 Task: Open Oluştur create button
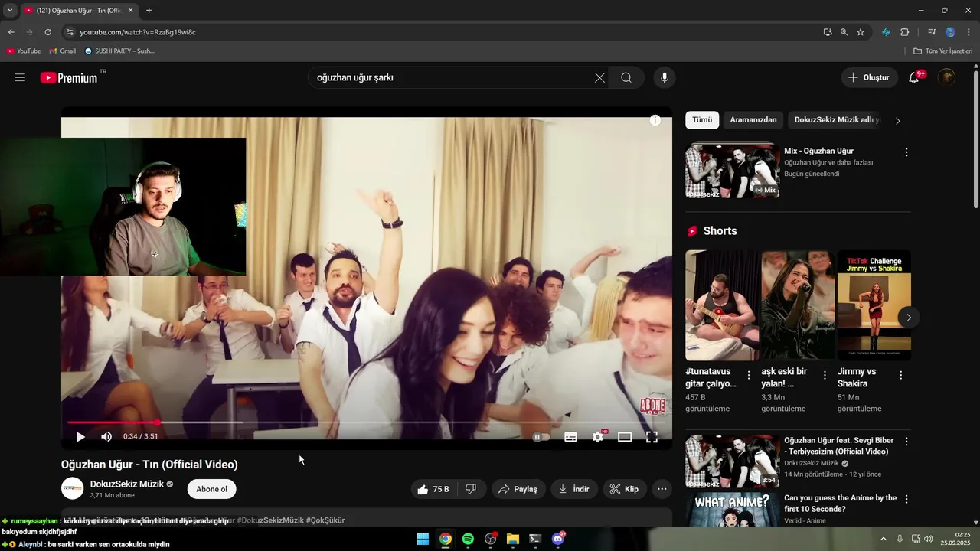[x=870, y=77]
